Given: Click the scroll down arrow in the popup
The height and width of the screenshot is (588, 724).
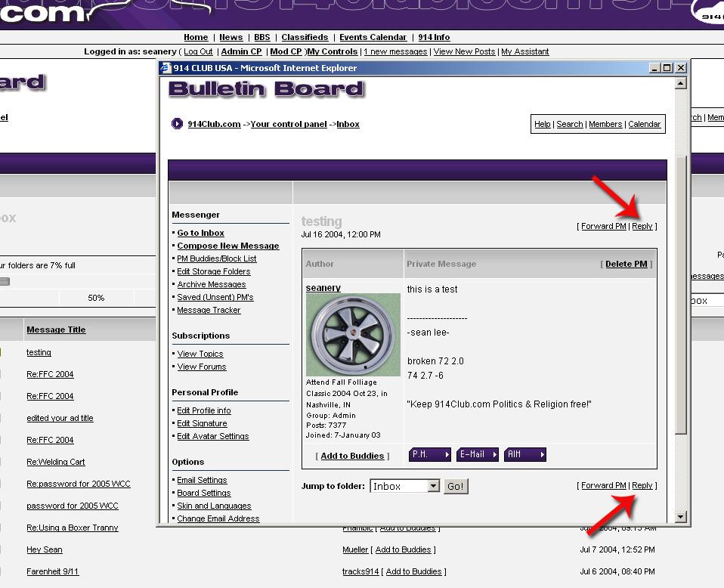Looking at the screenshot, I should (681, 517).
